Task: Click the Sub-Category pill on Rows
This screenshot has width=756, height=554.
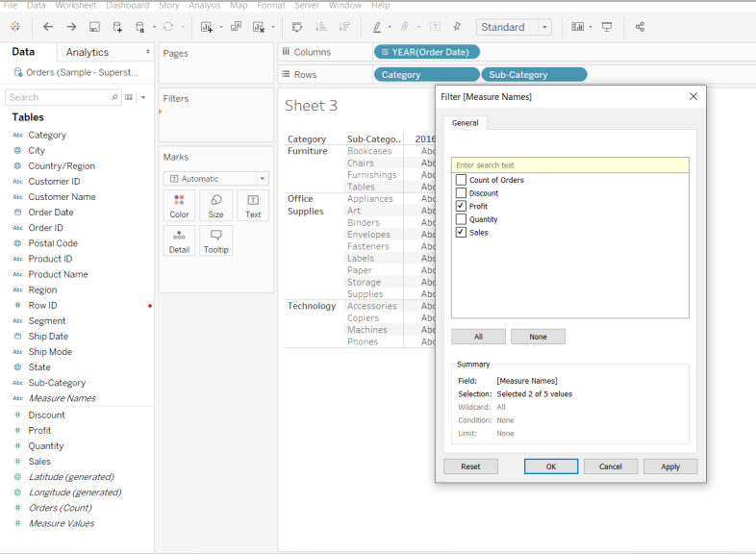Action: coord(534,75)
